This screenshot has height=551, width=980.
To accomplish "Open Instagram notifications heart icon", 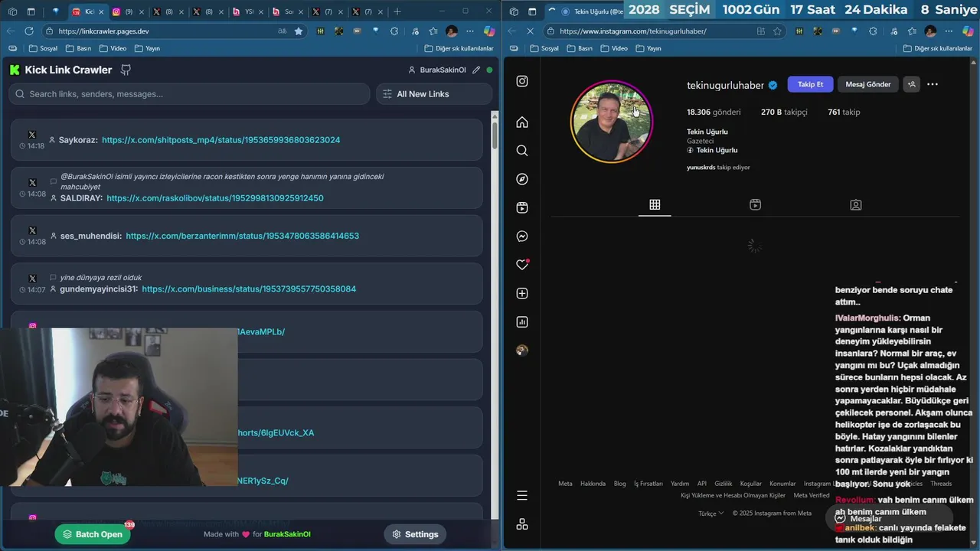I will coord(522,265).
